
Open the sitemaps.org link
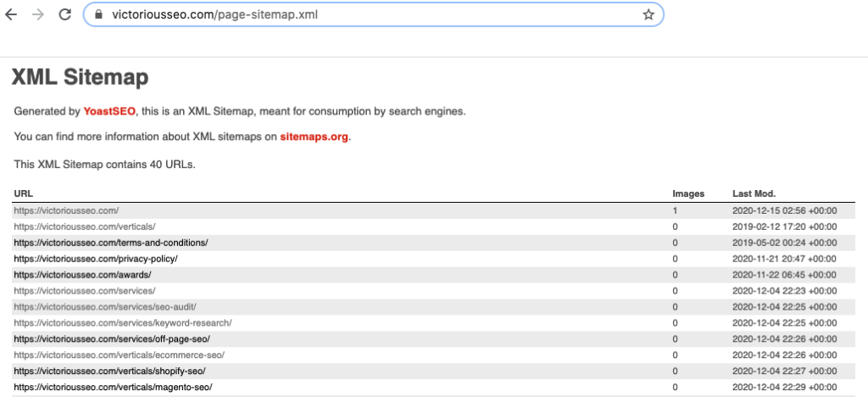point(314,137)
